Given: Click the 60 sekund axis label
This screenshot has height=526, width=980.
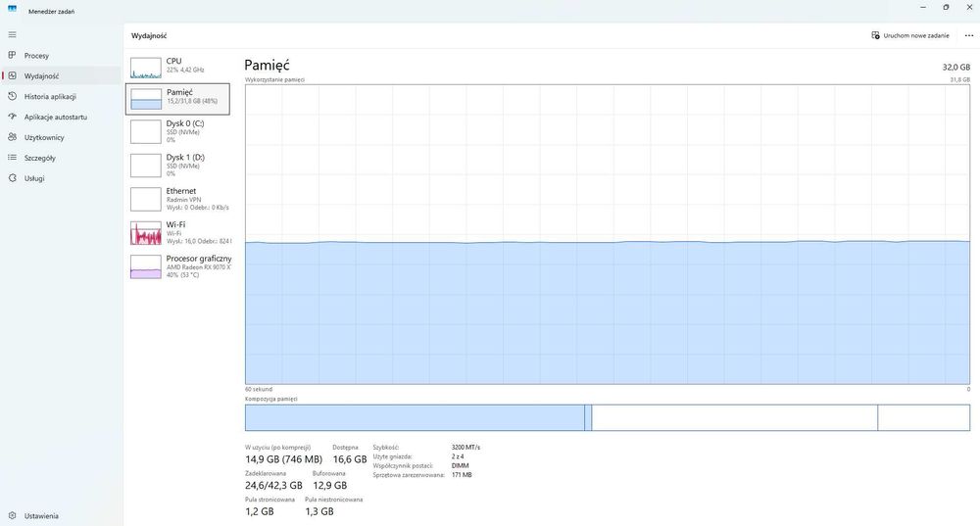Looking at the screenshot, I should (x=259, y=389).
